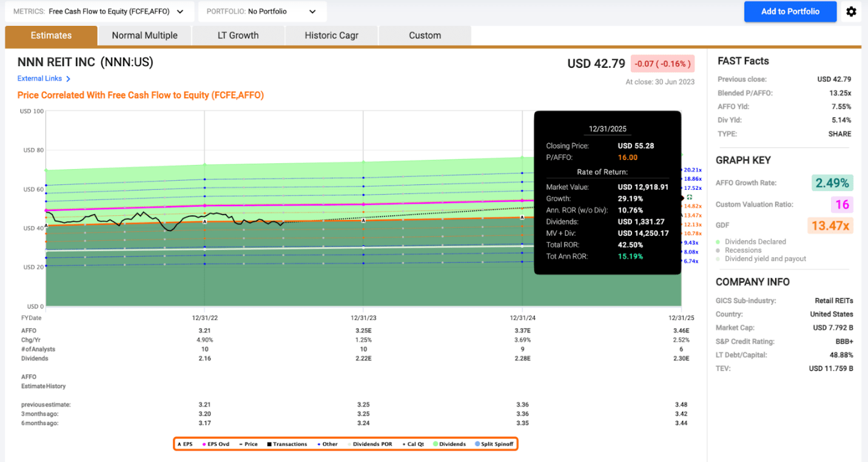Click the green calculator icon beside the tooltip

(x=690, y=198)
